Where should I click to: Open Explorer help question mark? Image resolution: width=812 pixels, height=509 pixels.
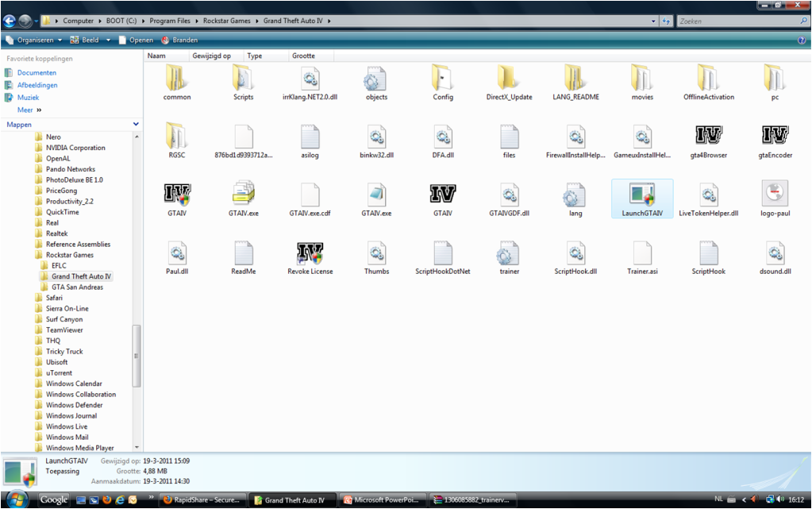coord(802,40)
